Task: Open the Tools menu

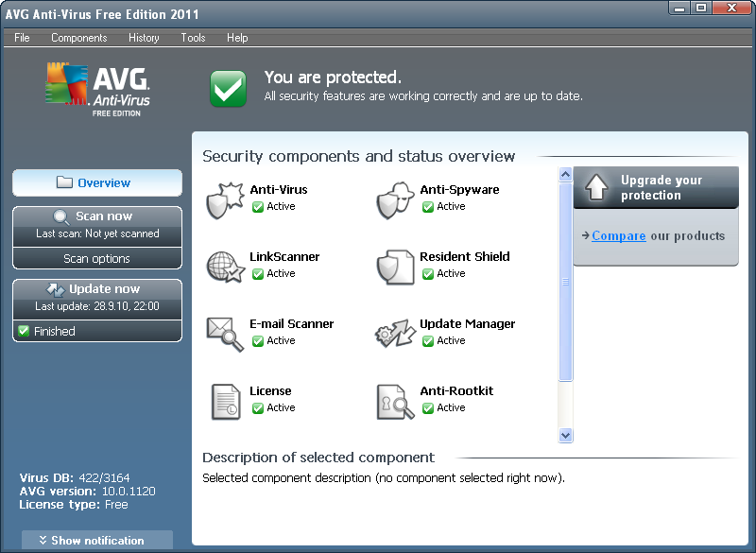Action: [x=193, y=38]
